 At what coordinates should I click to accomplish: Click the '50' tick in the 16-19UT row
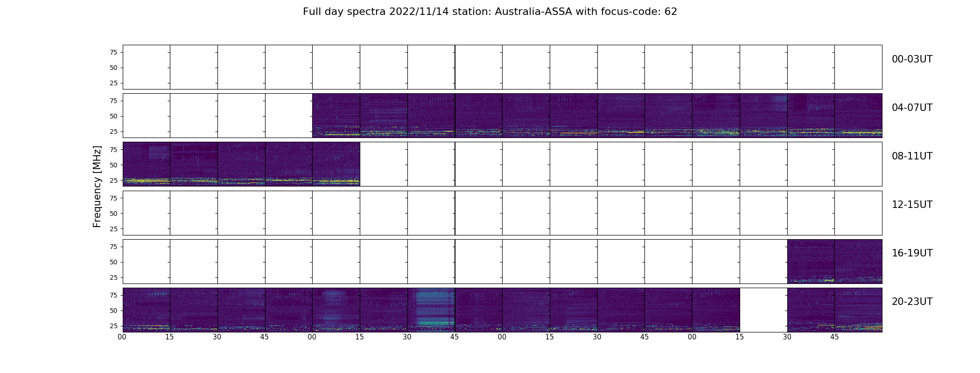click(113, 262)
